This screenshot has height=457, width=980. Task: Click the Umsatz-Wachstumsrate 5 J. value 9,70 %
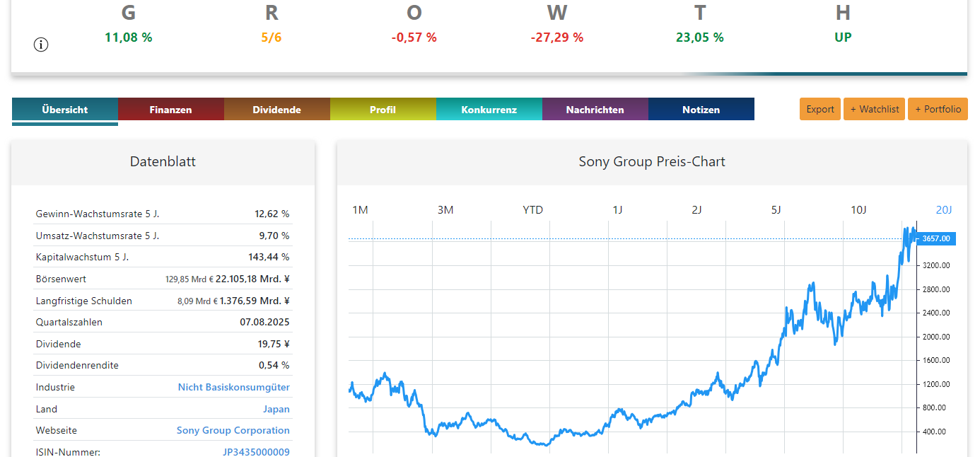point(274,236)
